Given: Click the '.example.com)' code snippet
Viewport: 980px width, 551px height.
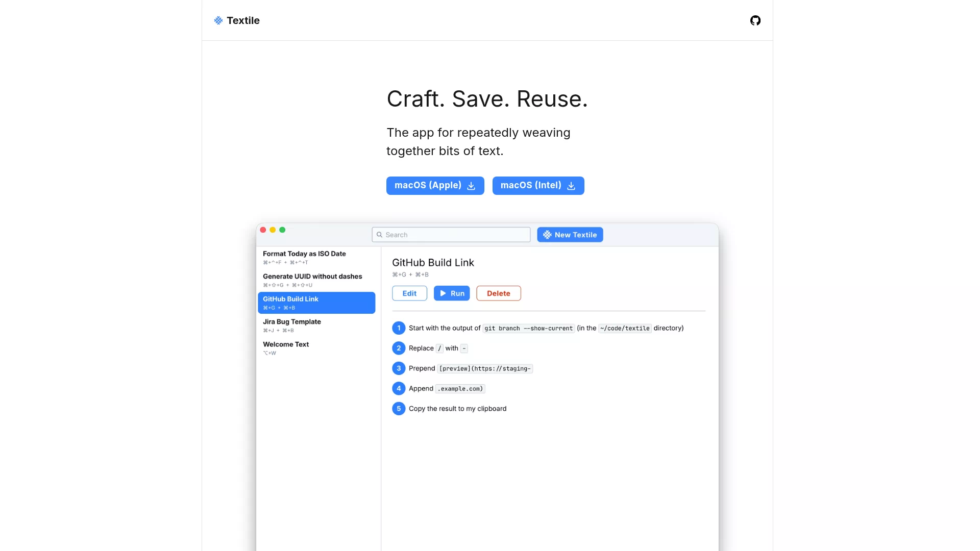Looking at the screenshot, I should point(460,389).
